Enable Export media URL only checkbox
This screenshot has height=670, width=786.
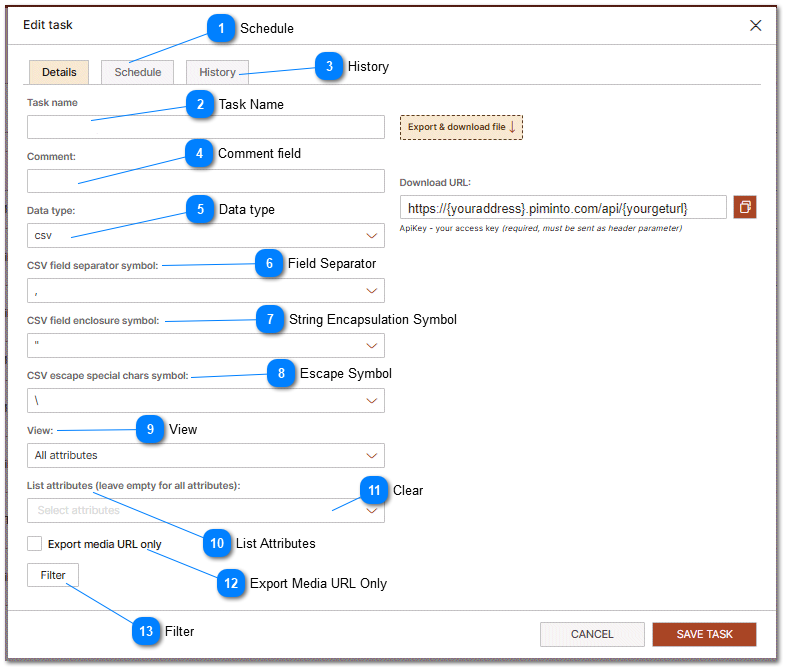click(35, 544)
